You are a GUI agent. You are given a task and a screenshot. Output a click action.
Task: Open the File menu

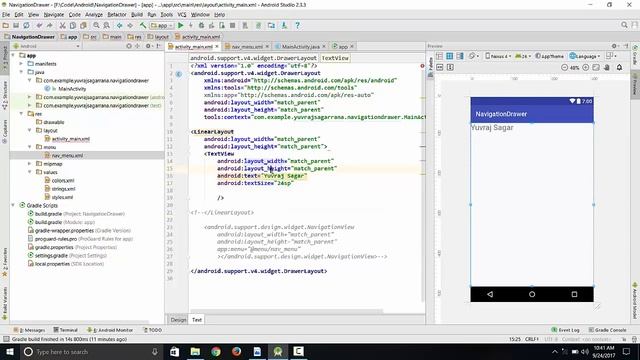[x=6, y=14]
